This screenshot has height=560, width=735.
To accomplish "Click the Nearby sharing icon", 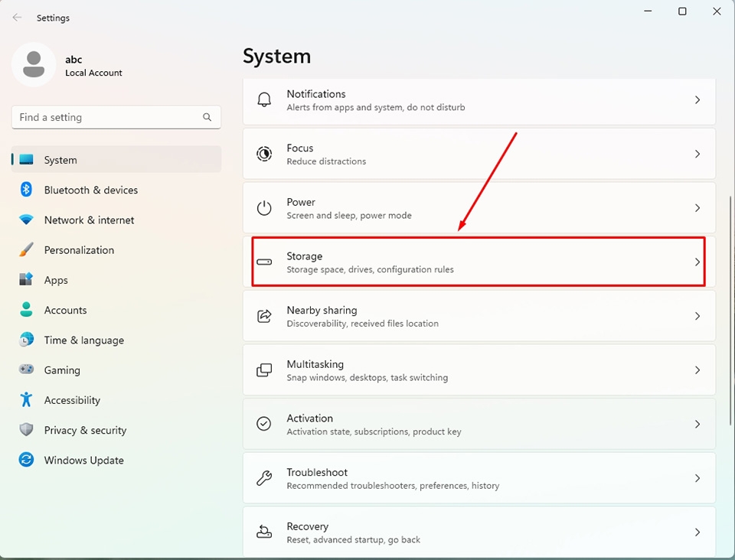I will click(264, 316).
